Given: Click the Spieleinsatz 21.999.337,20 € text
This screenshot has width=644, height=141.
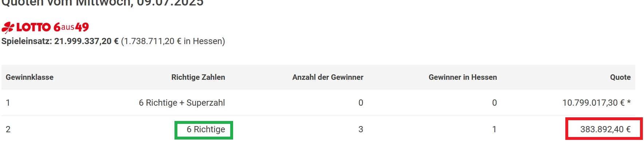Looking at the screenshot, I should [x=60, y=41].
